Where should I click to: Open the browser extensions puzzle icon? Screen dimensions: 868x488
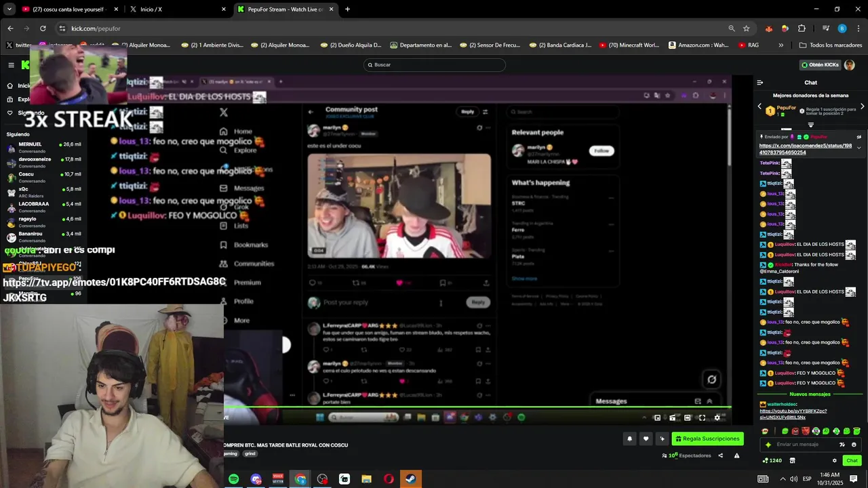pyautogui.click(x=802, y=28)
